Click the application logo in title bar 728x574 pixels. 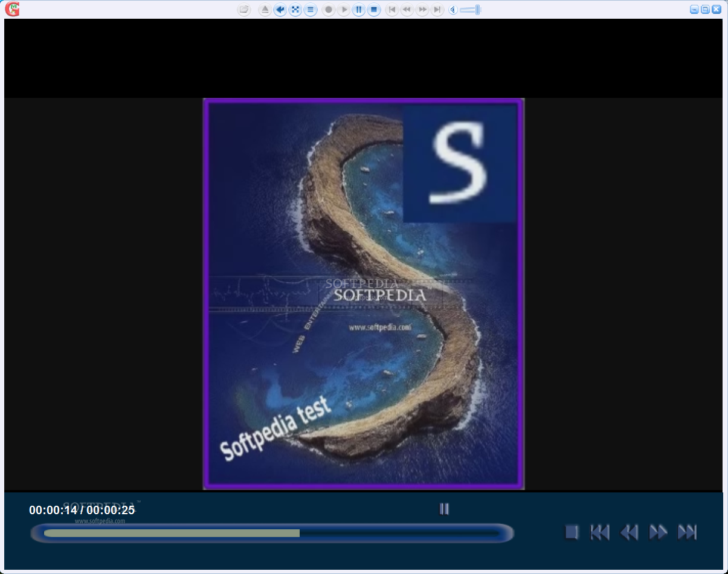point(12,9)
